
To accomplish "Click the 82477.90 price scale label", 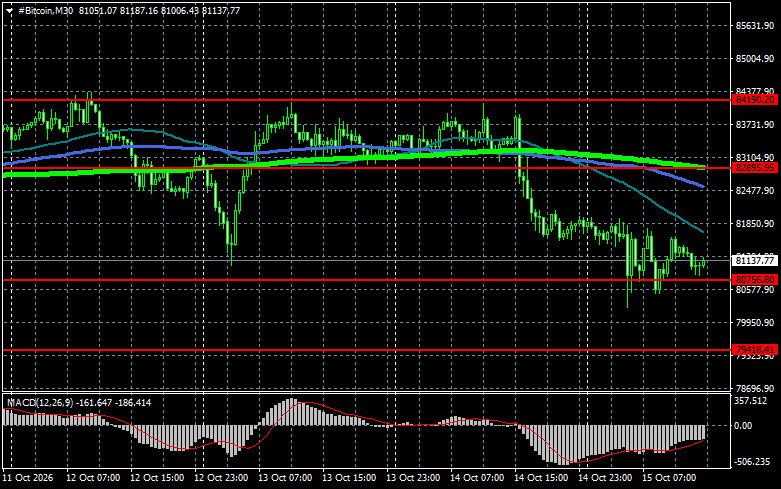I will pyautogui.click(x=755, y=191).
